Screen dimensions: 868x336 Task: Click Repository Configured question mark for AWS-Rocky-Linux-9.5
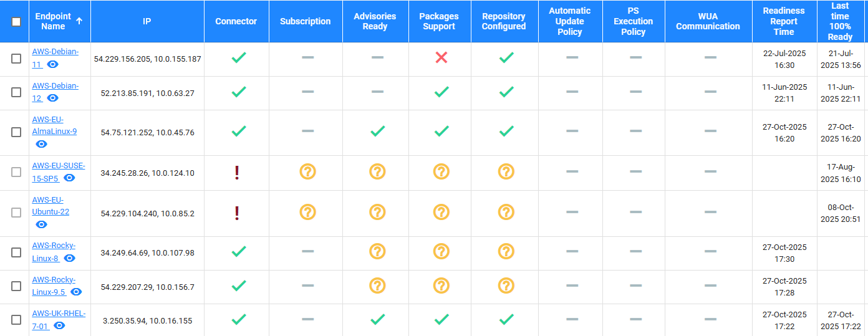pos(506,286)
